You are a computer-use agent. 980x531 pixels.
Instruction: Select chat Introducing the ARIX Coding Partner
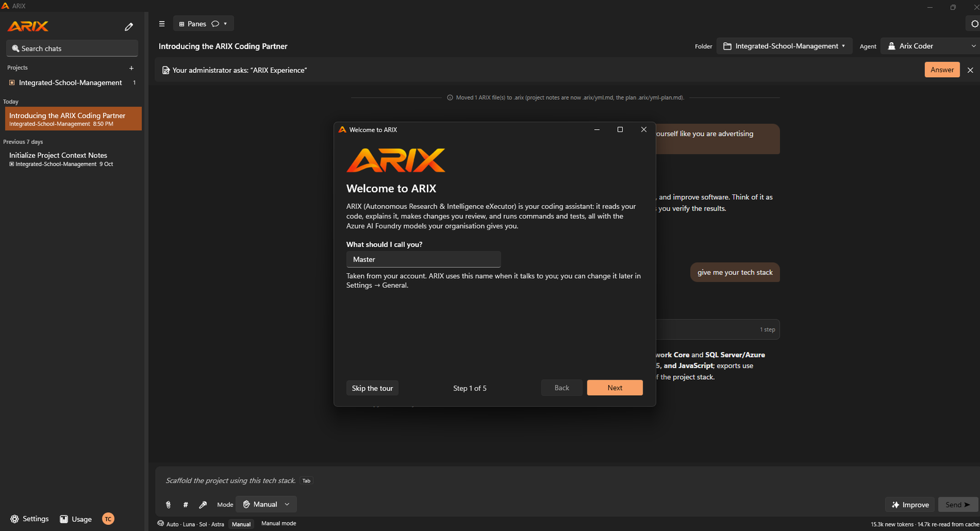click(x=73, y=119)
